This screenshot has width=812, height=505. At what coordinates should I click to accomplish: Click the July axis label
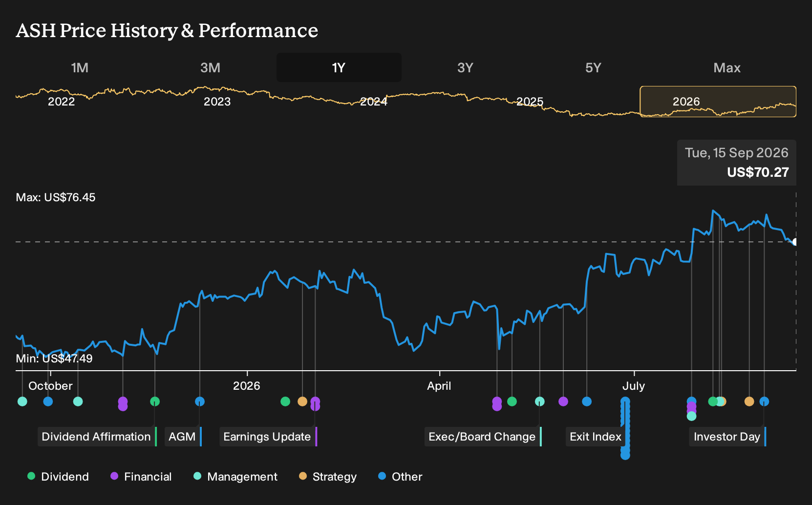(634, 386)
